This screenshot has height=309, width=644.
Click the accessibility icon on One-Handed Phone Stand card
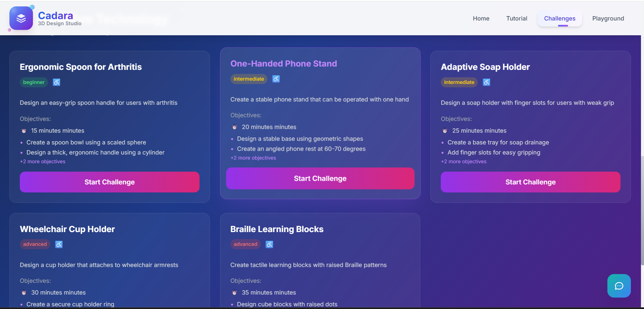(x=276, y=79)
